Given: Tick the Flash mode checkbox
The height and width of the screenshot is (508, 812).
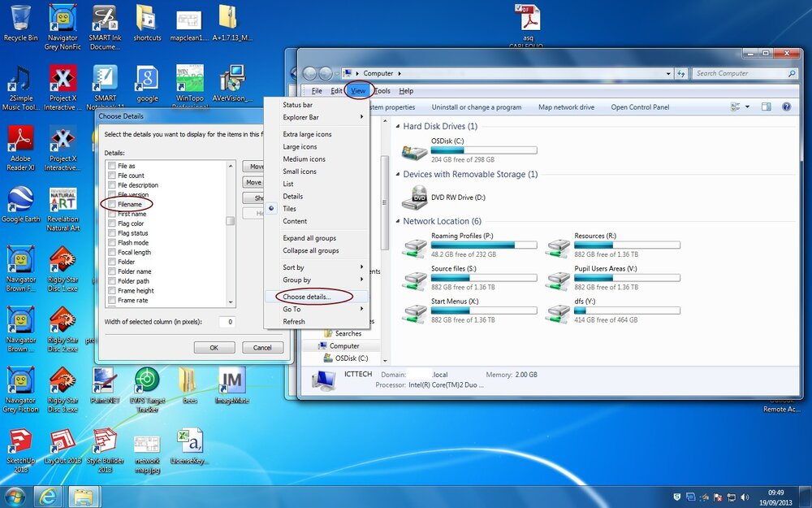Looking at the screenshot, I should coord(111,242).
